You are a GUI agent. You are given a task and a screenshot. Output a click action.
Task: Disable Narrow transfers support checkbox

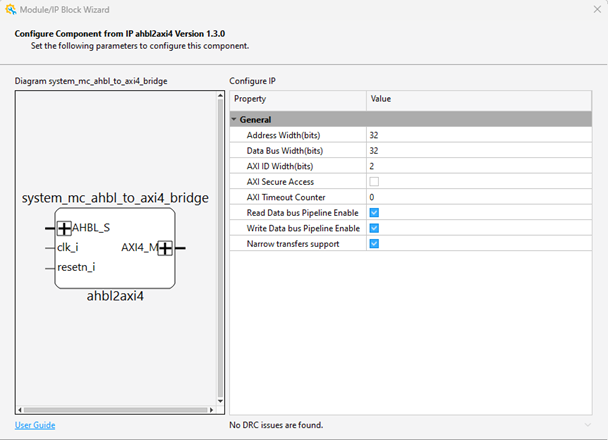pyautogui.click(x=374, y=243)
